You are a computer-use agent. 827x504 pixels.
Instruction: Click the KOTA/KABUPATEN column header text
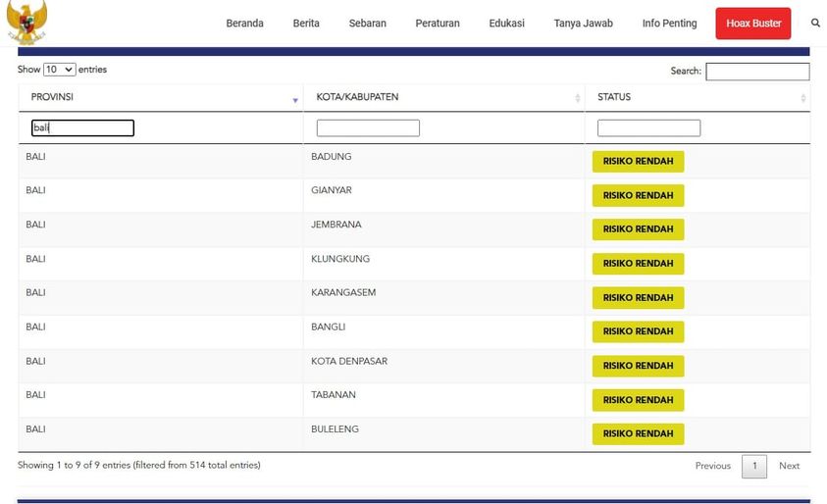pyautogui.click(x=357, y=97)
